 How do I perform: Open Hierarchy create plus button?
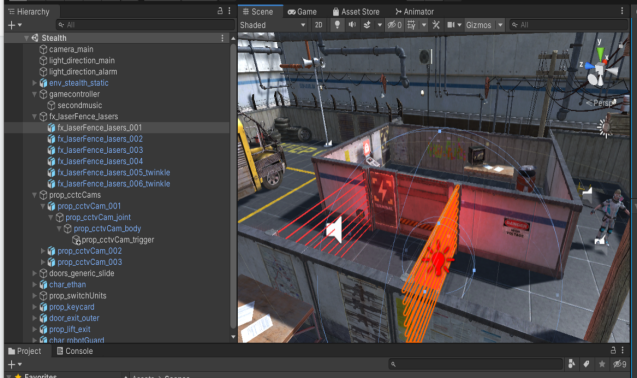[x=15, y=25]
